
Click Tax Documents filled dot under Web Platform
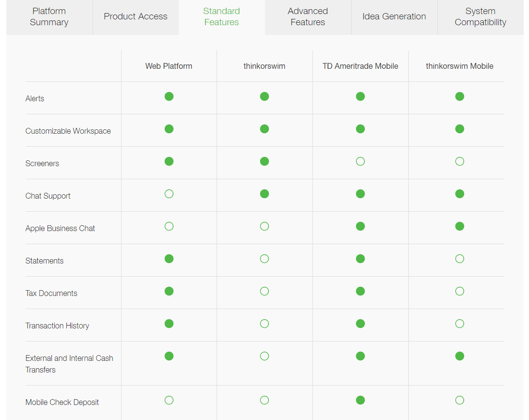pyautogui.click(x=169, y=291)
